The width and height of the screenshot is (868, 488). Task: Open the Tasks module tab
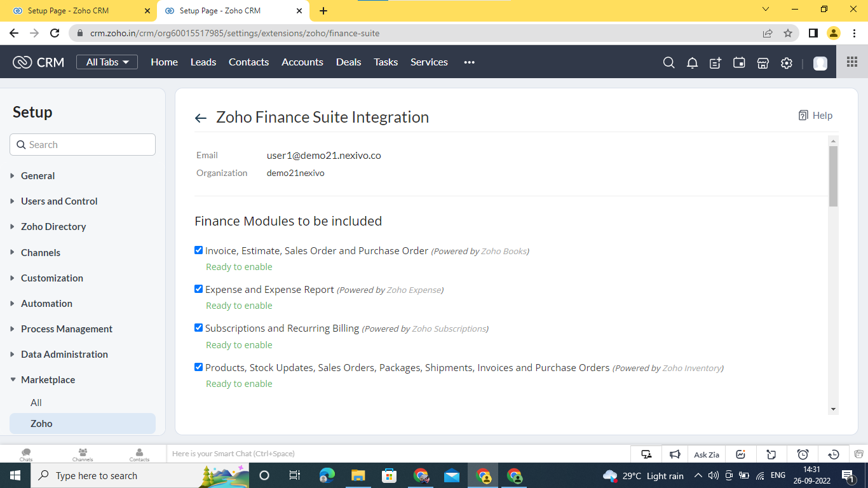[x=386, y=62]
